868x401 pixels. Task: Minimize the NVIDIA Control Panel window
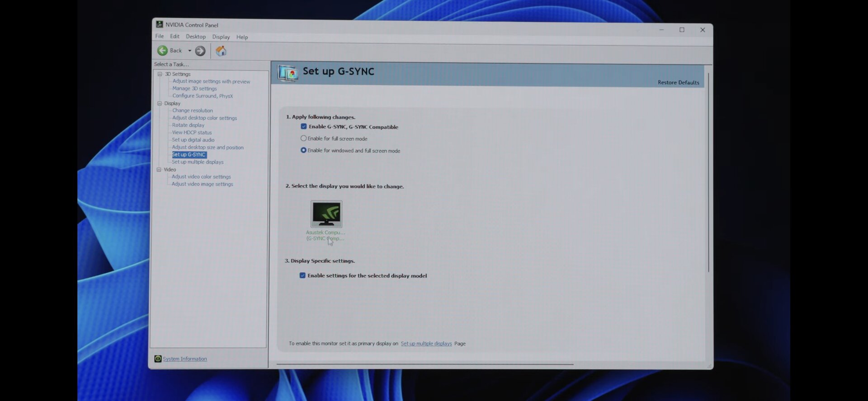[x=661, y=30]
